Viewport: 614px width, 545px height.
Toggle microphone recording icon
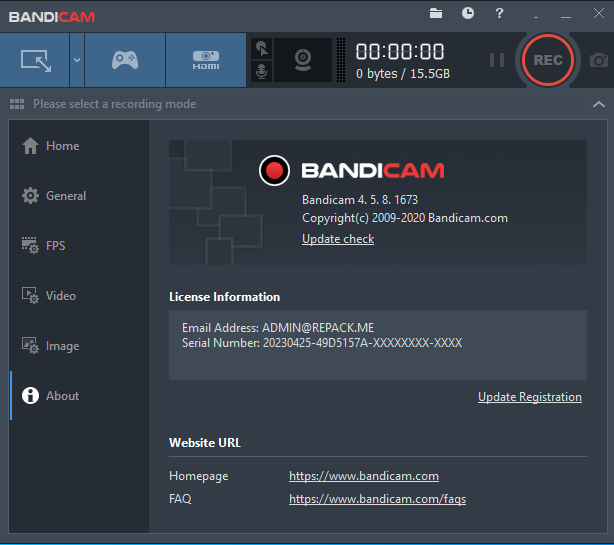262,71
